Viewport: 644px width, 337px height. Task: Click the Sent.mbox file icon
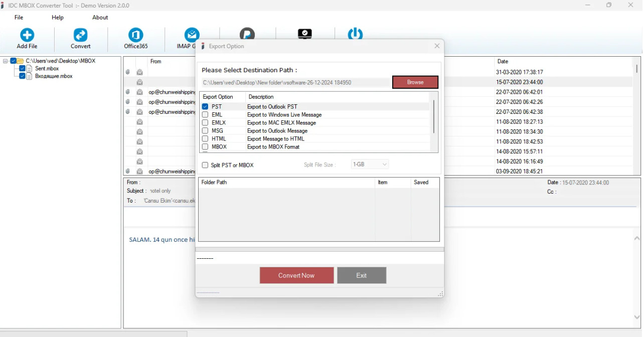29,68
